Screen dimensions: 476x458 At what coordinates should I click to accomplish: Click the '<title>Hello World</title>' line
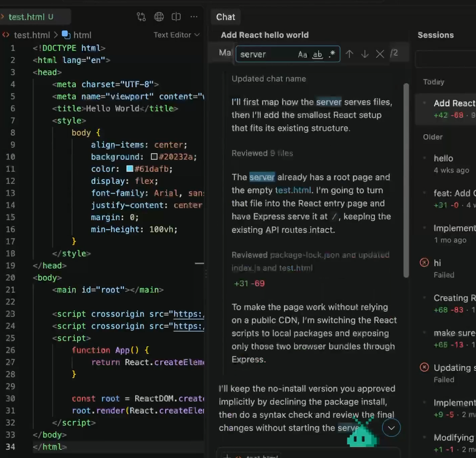[x=115, y=108]
